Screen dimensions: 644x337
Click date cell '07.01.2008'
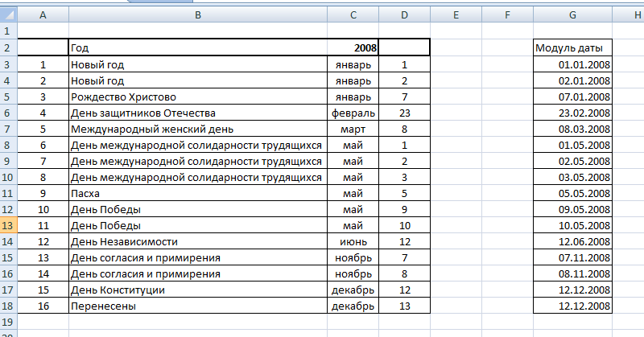[x=572, y=97]
